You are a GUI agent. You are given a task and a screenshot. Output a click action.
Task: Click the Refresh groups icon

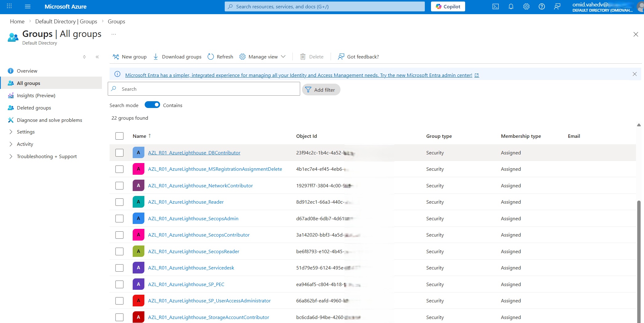pyautogui.click(x=211, y=57)
